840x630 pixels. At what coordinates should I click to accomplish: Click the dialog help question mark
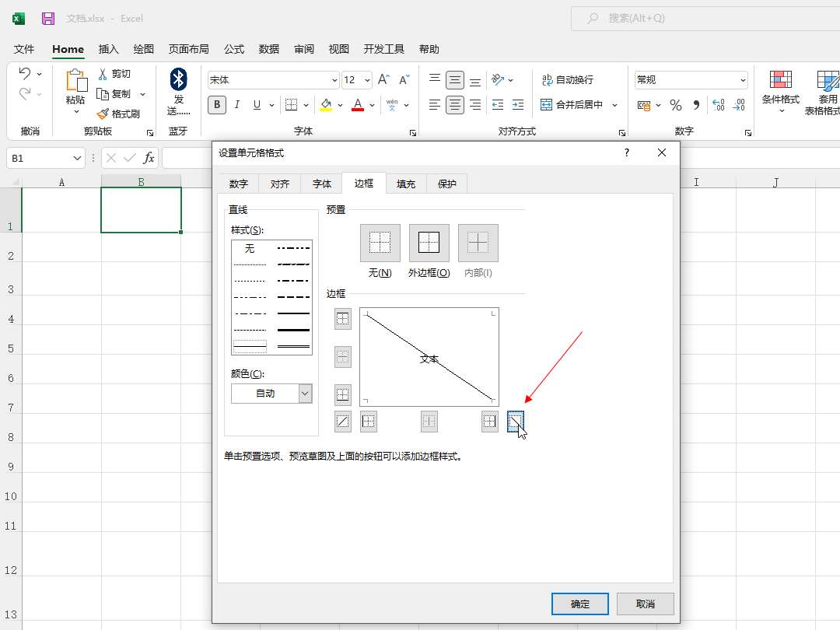(x=627, y=152)
